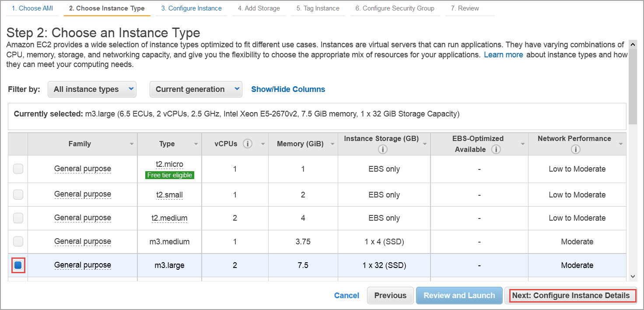This screenshot has width=644, height=310.
Task: Check the t2.micro instance checkbox
Action: click(x=17, y=169)
